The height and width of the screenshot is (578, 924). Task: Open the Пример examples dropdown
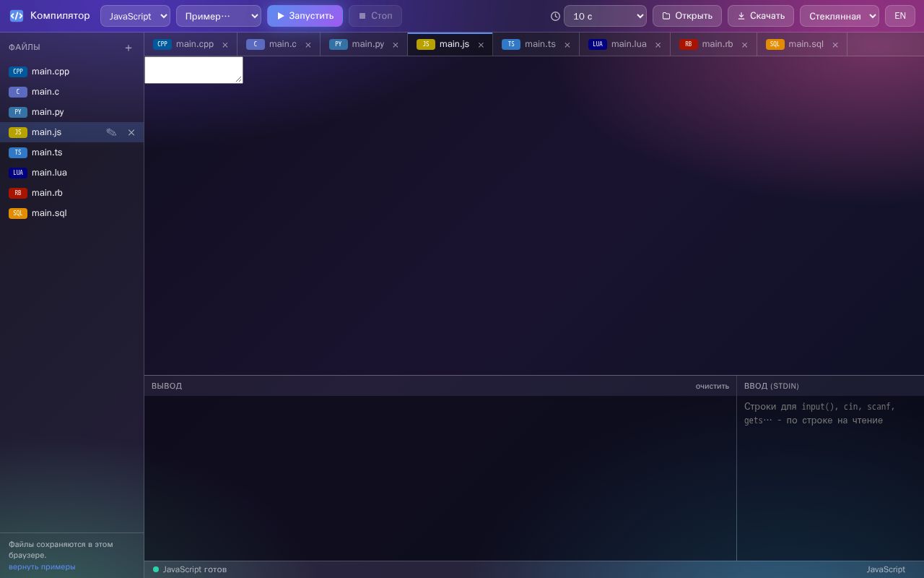(x=219, y=16)
